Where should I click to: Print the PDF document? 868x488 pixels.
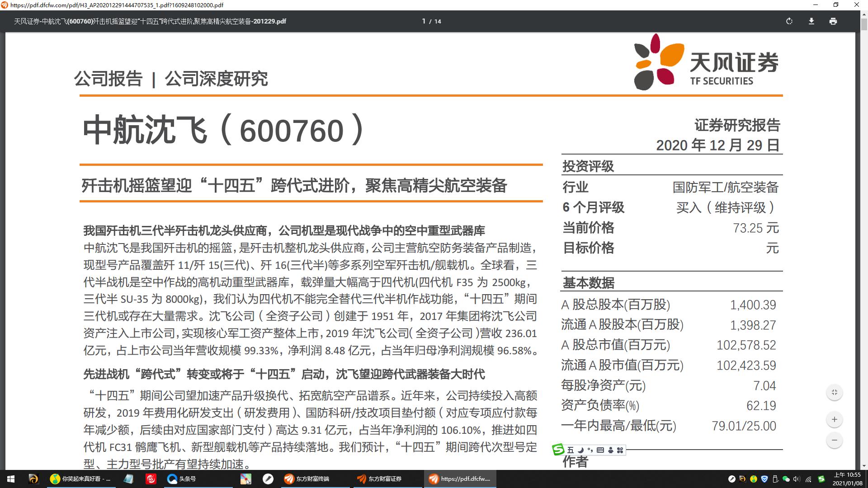tap(833, 21)
